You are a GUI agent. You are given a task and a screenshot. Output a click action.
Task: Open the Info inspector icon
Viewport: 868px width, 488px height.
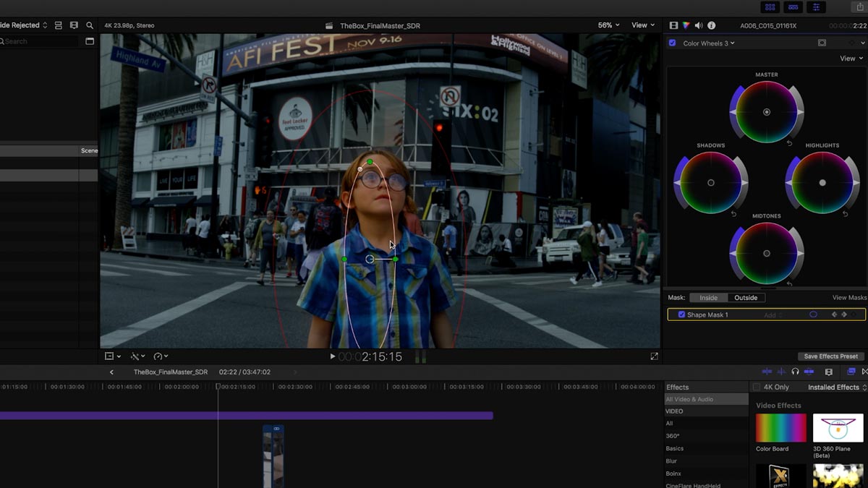711,25
